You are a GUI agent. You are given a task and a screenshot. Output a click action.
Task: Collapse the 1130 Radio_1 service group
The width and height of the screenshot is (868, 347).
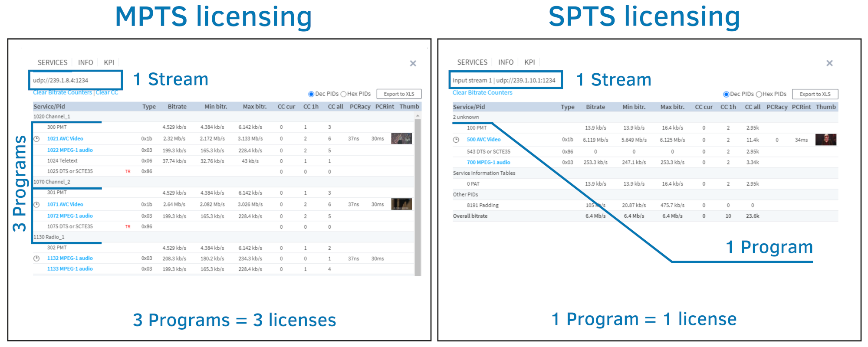coord(49,237)
